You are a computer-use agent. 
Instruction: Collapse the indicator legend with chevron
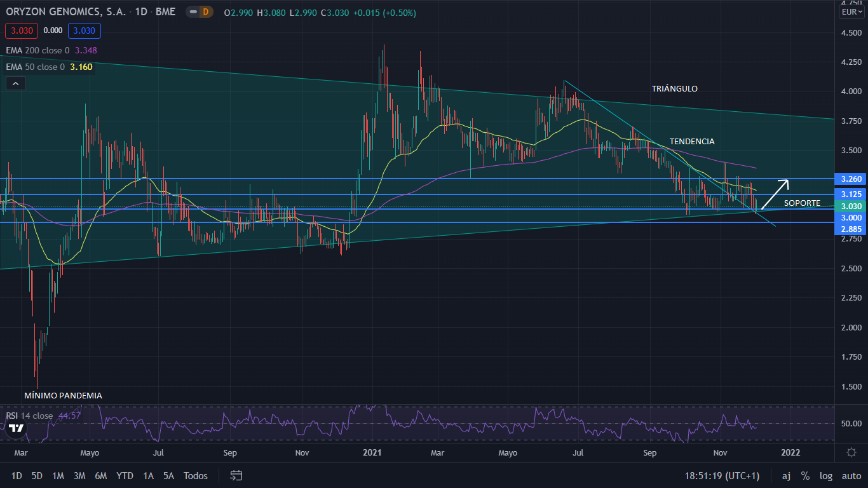coord(15,83)
